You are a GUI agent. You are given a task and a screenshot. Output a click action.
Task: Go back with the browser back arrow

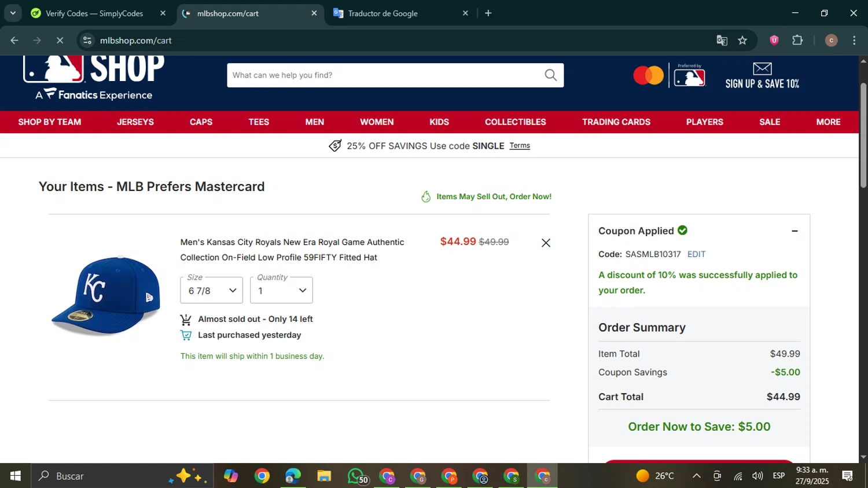[x=14, y=41]
